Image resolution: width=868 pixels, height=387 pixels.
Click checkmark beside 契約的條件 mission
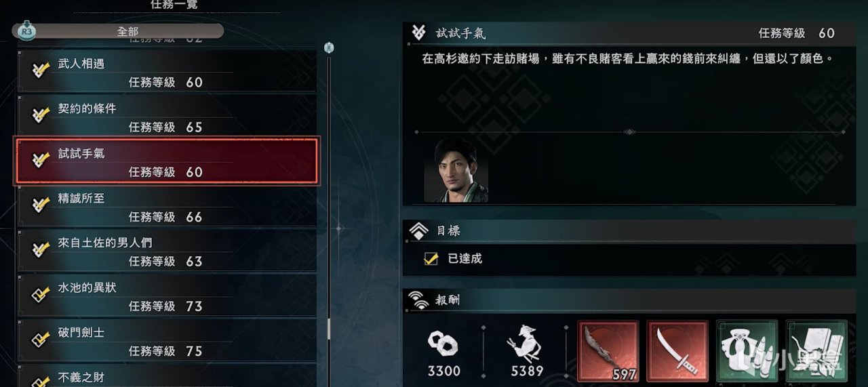[41, 116]
